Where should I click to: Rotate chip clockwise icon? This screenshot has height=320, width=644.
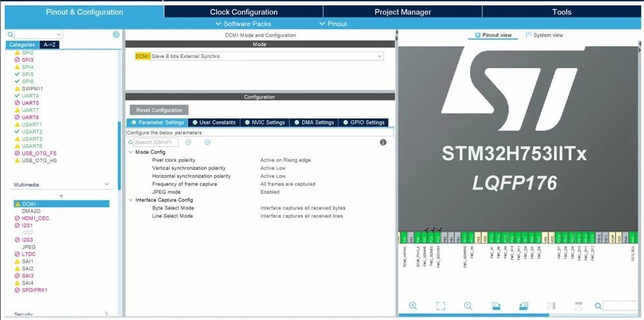[496, 306]
